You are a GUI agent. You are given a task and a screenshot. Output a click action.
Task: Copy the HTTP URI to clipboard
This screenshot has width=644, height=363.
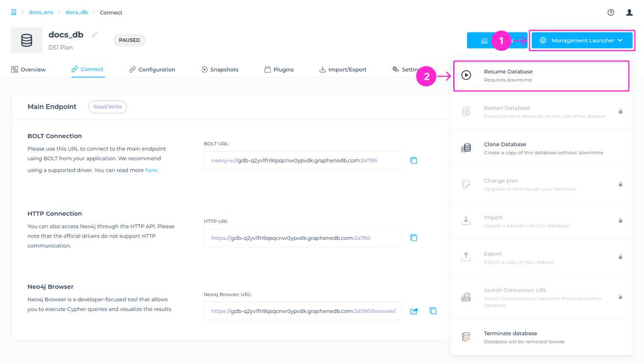414,238
